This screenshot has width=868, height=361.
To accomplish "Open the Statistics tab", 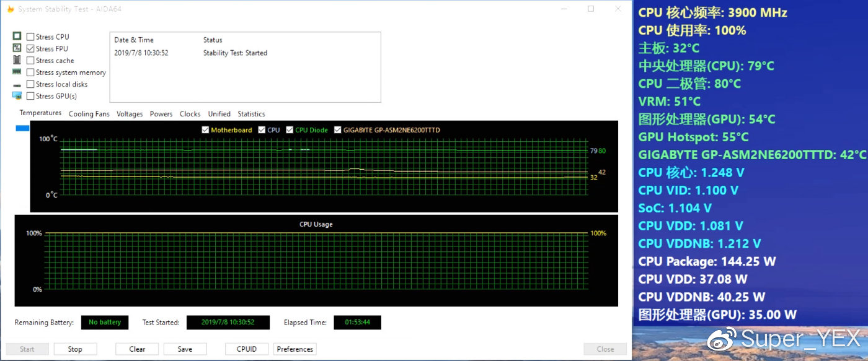I will [x=251, y=114].
